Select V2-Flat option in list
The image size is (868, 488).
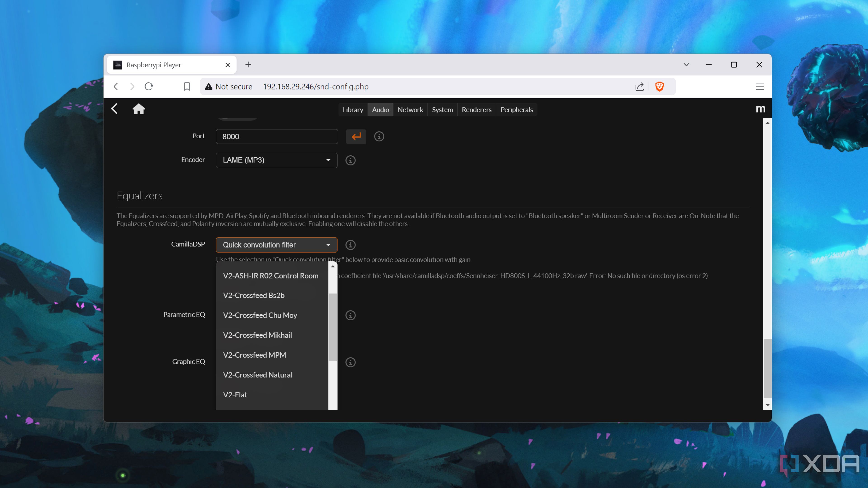pos(272,395)
